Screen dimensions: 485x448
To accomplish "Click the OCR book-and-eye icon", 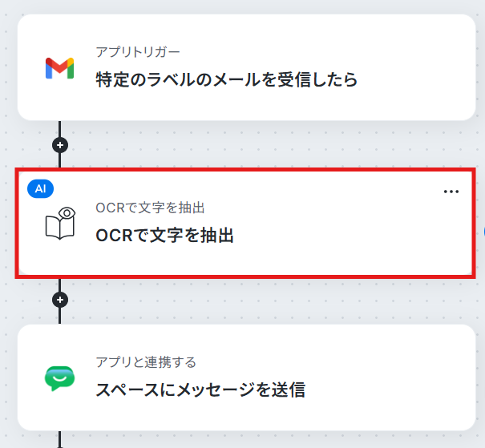I will (x=60, y=224).
